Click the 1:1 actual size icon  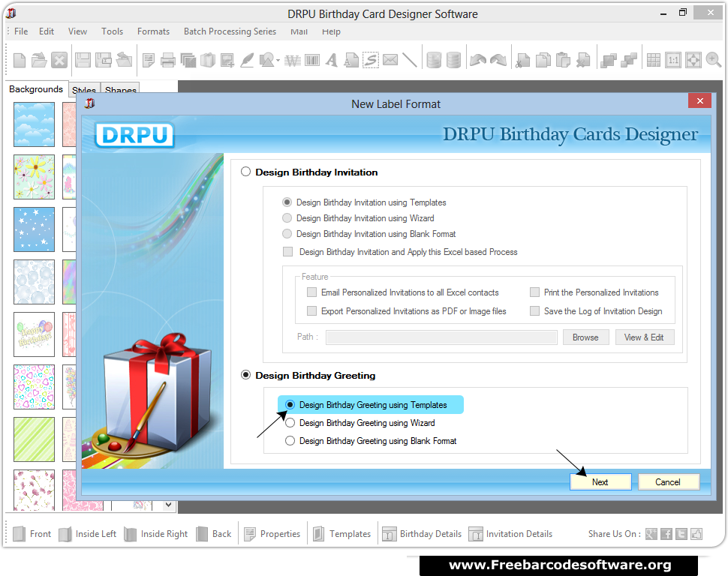pos(673,60)
